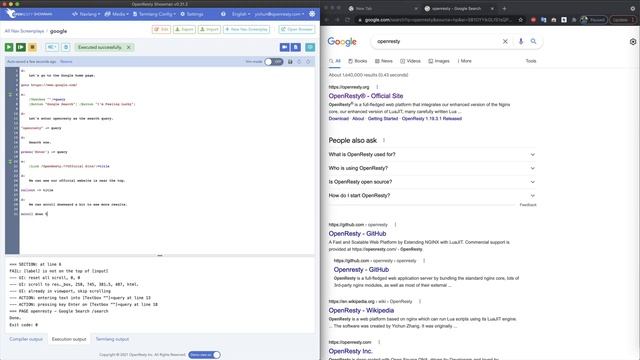640x360 pixels.
Task: Open OpenResty Official Site result
Action: point(366,96)
